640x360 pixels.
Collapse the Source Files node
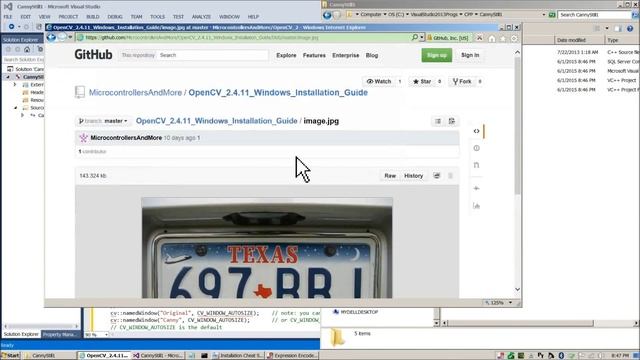tap(16, 108)
